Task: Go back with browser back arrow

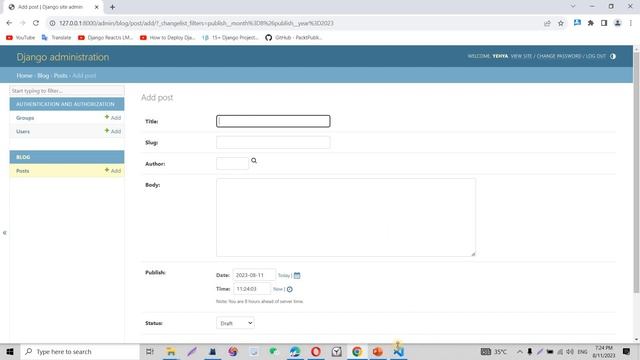Action: point(9,23)
